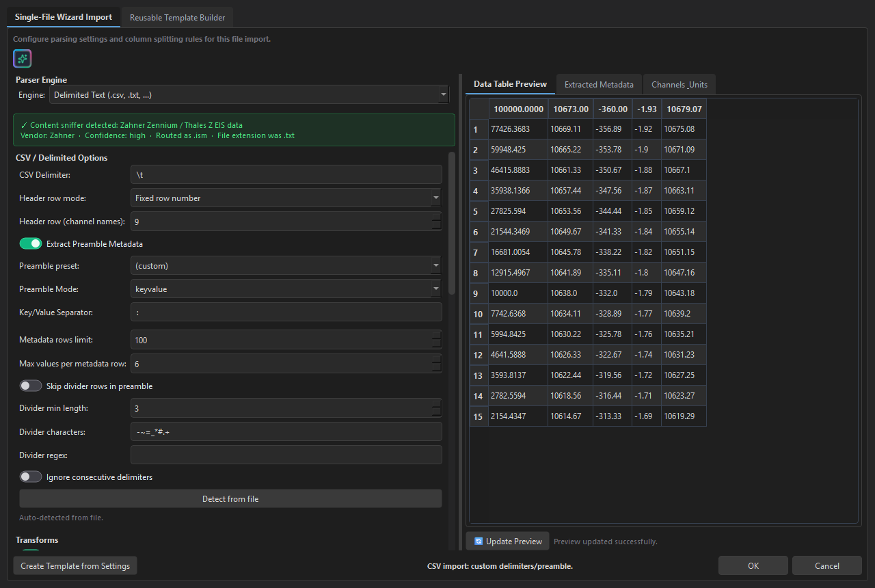This screenshot has height=588, width=875.
Task: Select column header -1.93
Action: tap(647, 109)
